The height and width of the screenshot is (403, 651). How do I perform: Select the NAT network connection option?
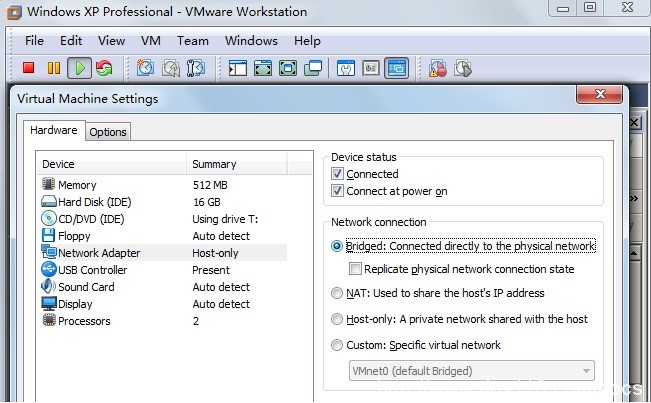click(x=337, y=293)
